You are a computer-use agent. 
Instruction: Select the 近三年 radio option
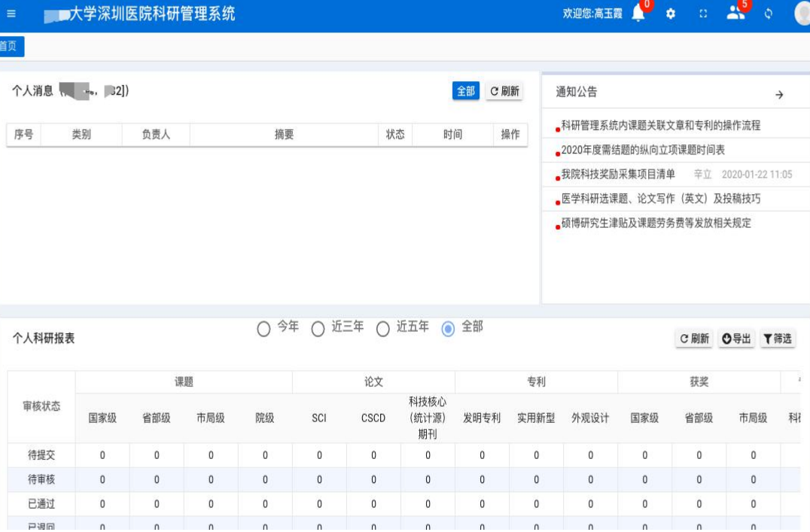click(x=318, y=329)
